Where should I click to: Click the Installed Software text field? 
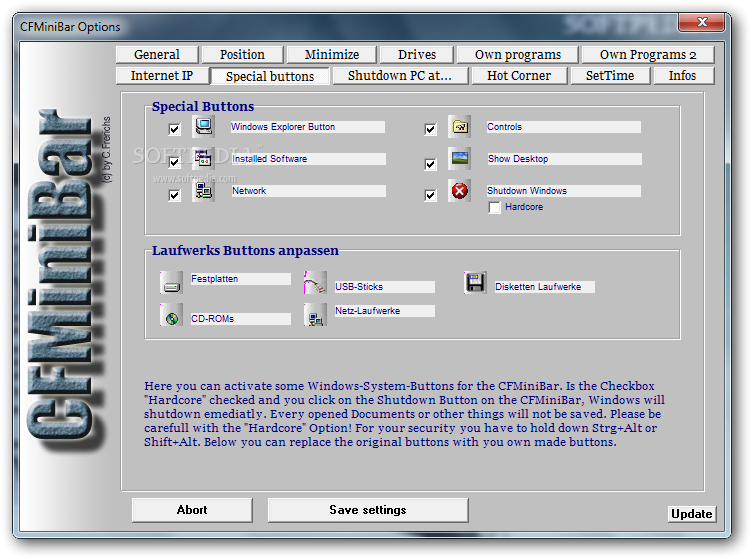[308, 159]
